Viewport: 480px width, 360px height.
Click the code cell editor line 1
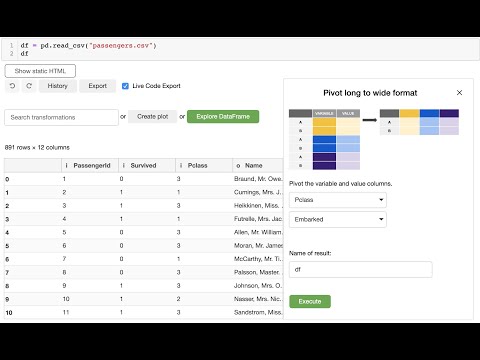click(x=88, y=46)
